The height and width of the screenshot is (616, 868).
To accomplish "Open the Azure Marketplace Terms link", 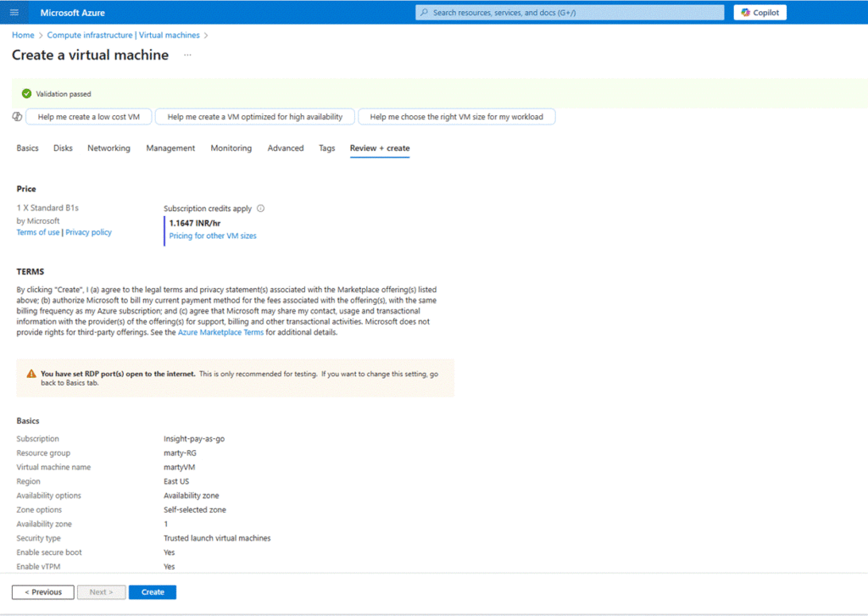I will (x=220, y=333).
